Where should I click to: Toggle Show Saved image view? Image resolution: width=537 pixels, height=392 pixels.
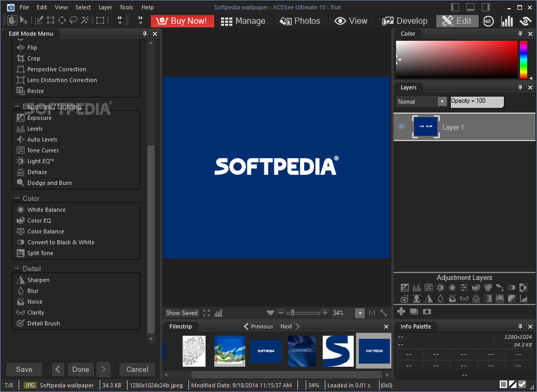click(182, 313)
